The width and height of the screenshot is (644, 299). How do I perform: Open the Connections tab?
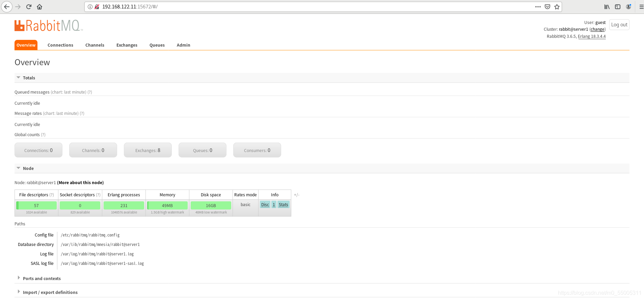point(60,45)
